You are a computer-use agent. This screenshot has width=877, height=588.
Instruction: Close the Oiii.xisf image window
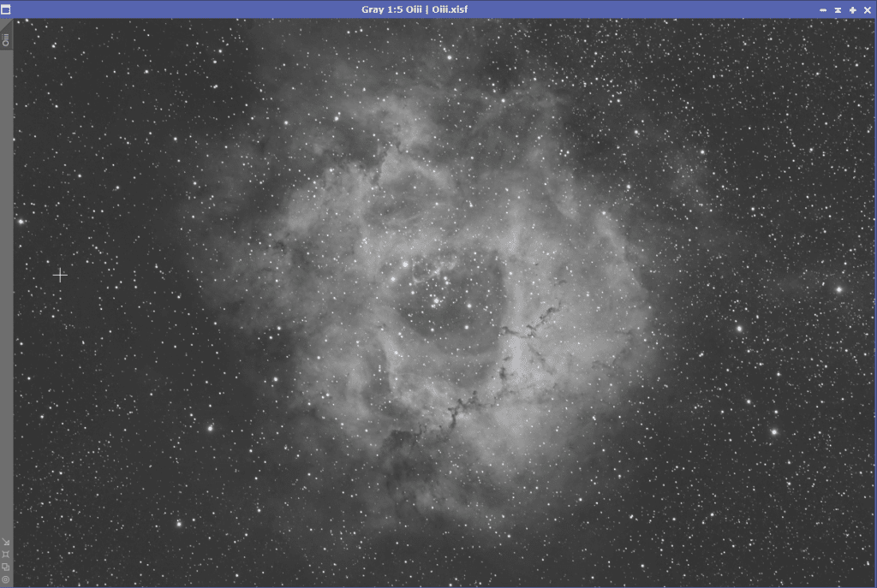(x=868, y=10)
